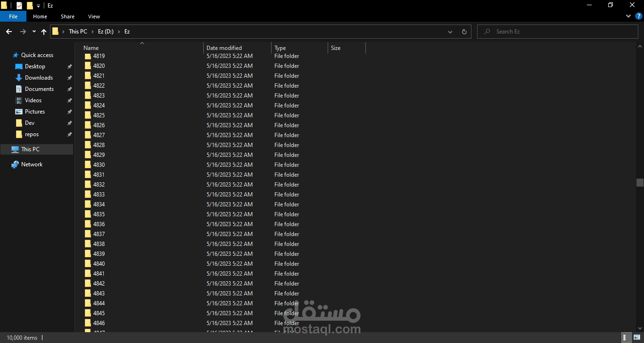Refresh the folder using the address bar icon
Image resolution: width=644 pixels, height=343 pixels.
tap(464, 31)
